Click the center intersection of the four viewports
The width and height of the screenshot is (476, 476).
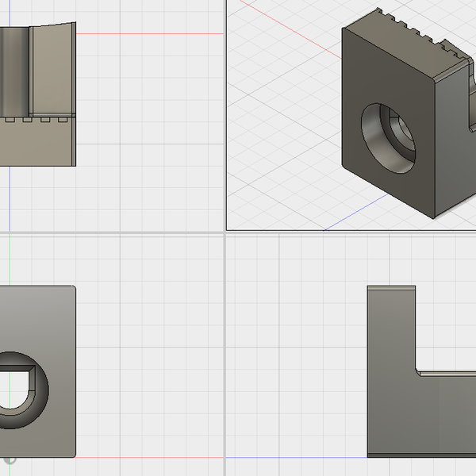(x=226, y=233)
